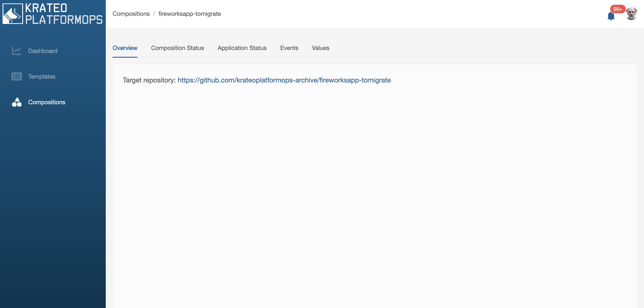
Task: Switch to the Overview tab
Action: [125, 48]
